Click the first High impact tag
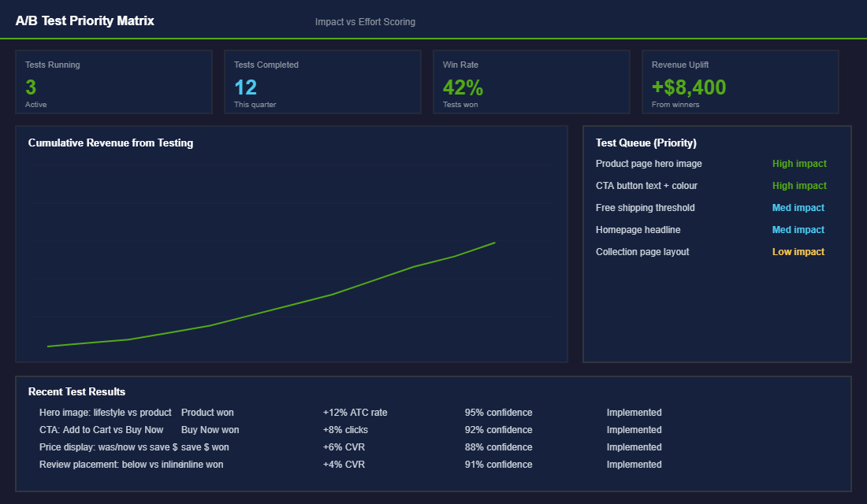867x504 pixels. [799, 163]
